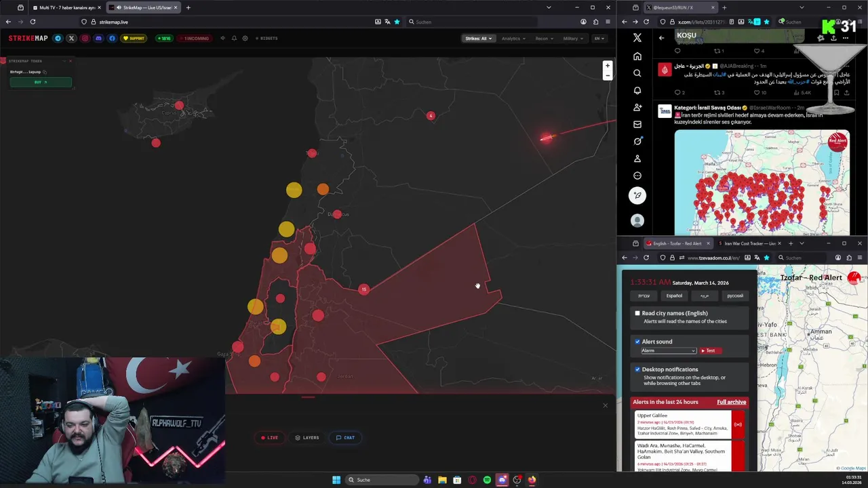Click the green BUY token button
The width and height of the screenshot is (868, 488).
[41, 82]
